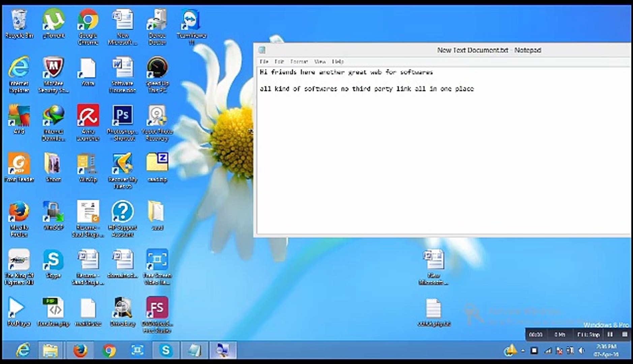The width and height of the screenshot is (633, 364).
Task: Click Internet Explorer in the taskbar
Action: 23,351
